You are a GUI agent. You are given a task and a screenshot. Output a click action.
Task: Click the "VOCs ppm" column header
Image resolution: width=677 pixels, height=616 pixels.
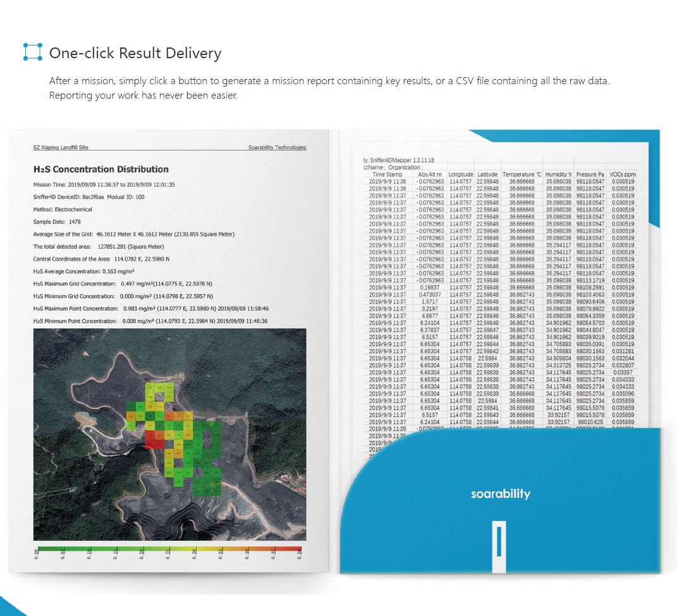[x=623, y=175]
